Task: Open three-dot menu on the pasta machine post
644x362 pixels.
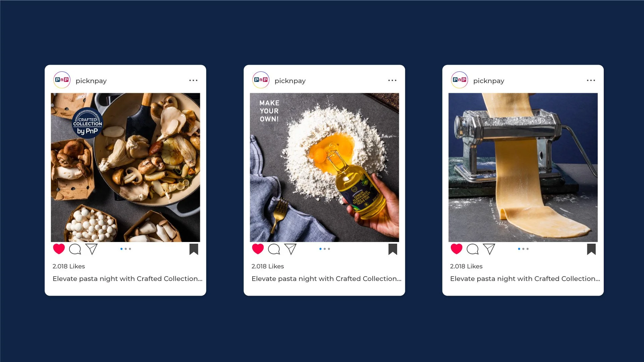Action: click(591, 80)
